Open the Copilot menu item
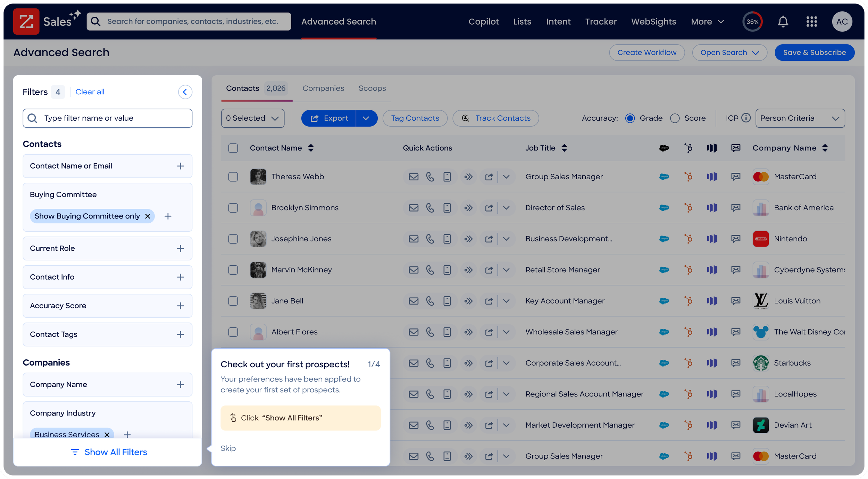 [x=483, y=22]
